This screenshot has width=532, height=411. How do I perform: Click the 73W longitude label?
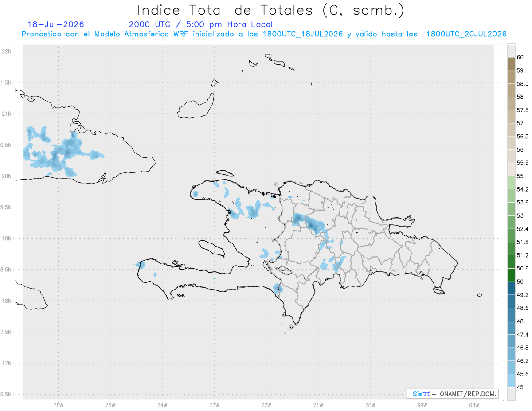[214, 405]
